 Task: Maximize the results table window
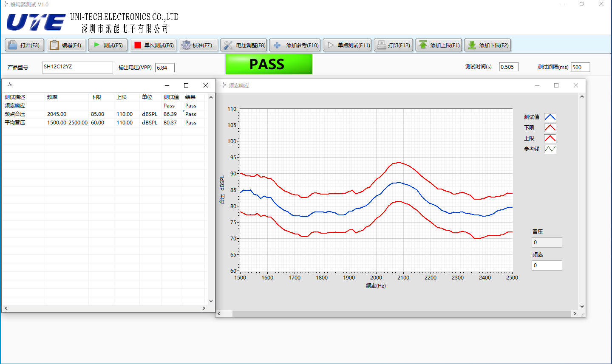pos(186,85)
